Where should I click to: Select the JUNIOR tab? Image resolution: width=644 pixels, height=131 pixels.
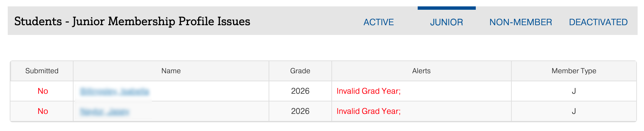coord(447,22)
